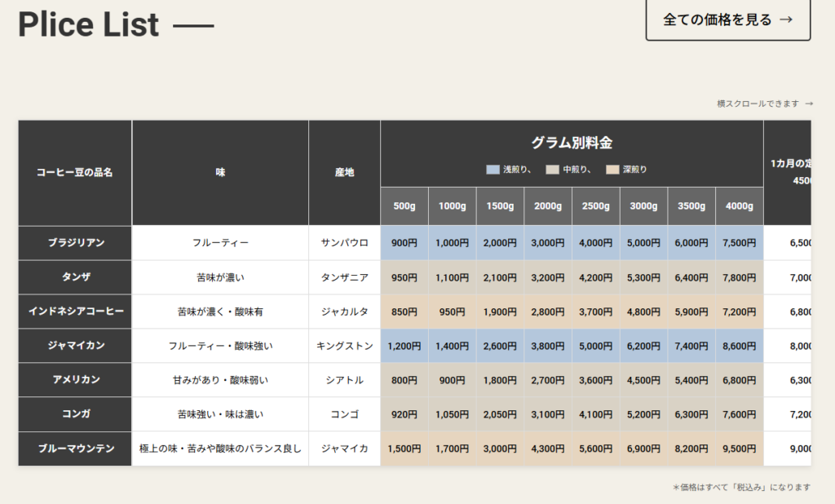Choose the インドネシアコーヒー row name
Screen dimensions: 835x504
point(75,312)
